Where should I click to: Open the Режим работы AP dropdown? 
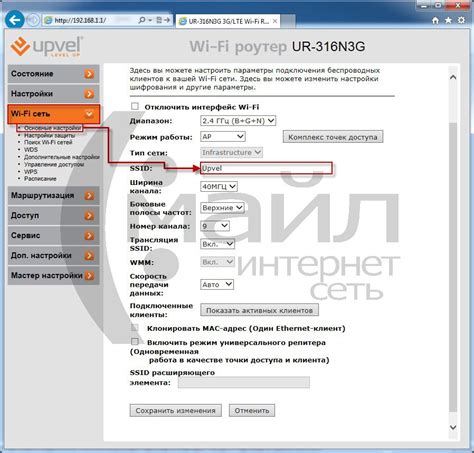223,136
